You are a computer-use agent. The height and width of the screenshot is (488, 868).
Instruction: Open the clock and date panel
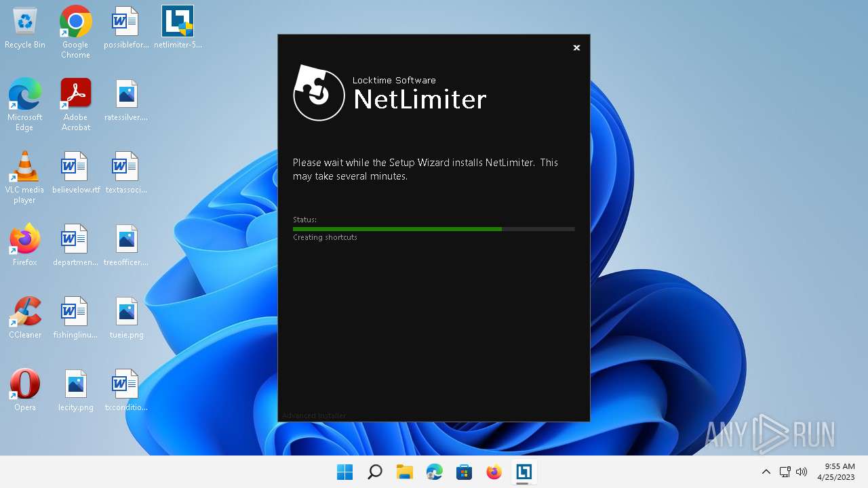tap(836, 472)
